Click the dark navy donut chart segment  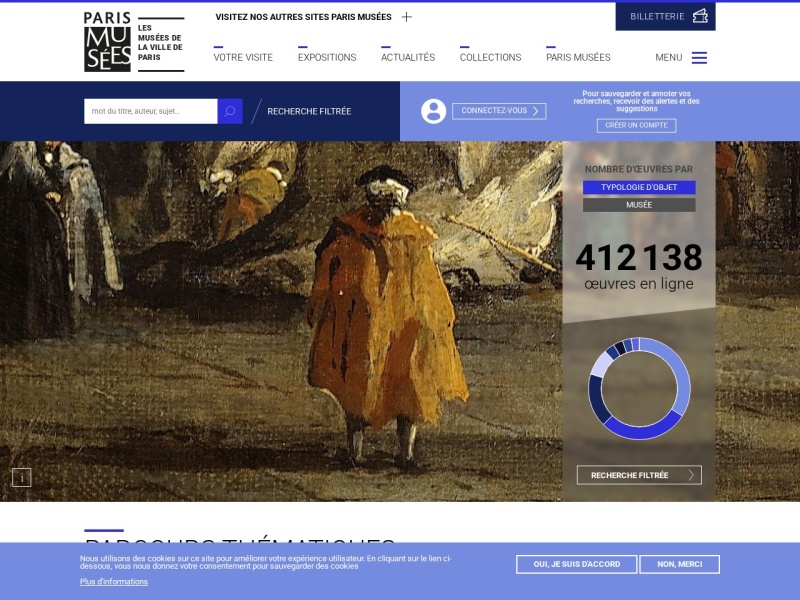596,399
